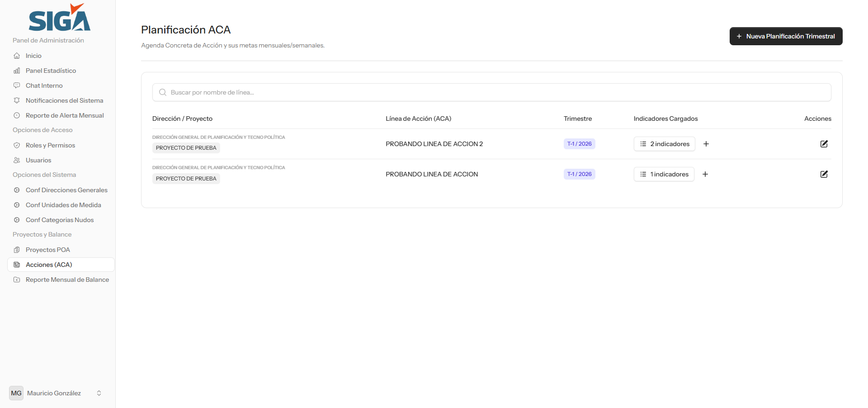Open Panel Estadístico in sidebar
Viewport: 868px width, 408px height.
pyautogui.click(x=51, y=71)
